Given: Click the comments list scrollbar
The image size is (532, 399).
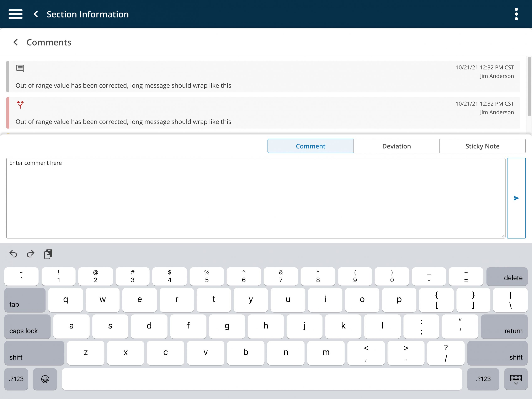Looking at the screenshot, I should click(529, 87).
